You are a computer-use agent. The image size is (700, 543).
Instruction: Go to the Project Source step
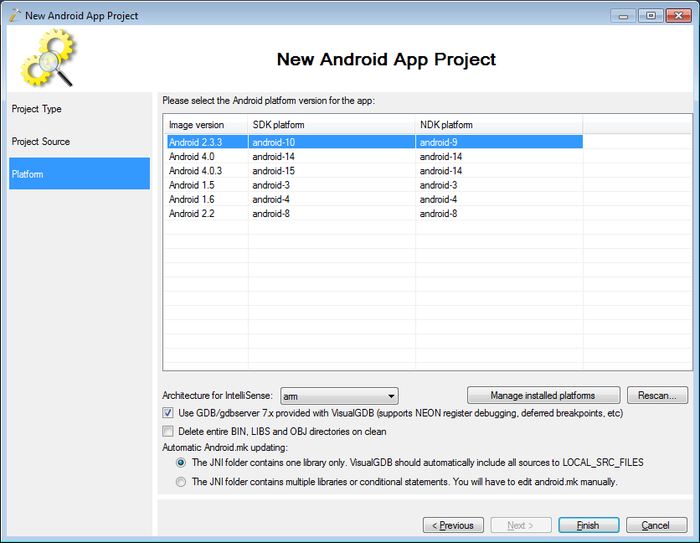click(x=79, y=142)
